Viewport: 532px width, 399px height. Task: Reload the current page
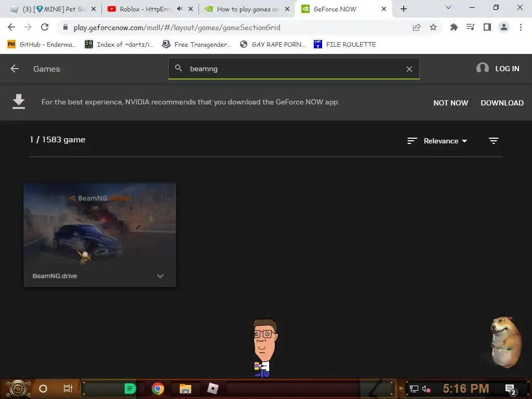pos(45,27)
